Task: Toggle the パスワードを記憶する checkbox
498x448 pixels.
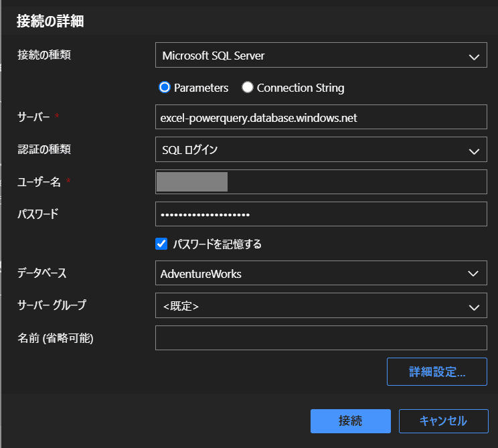Action: pyautogui.click(x=161, y=244)
